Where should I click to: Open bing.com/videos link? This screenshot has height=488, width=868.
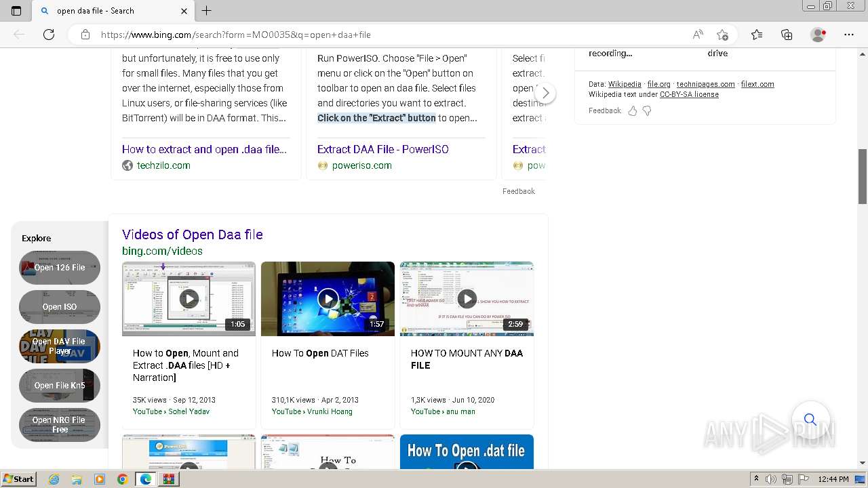click(162, 251)
